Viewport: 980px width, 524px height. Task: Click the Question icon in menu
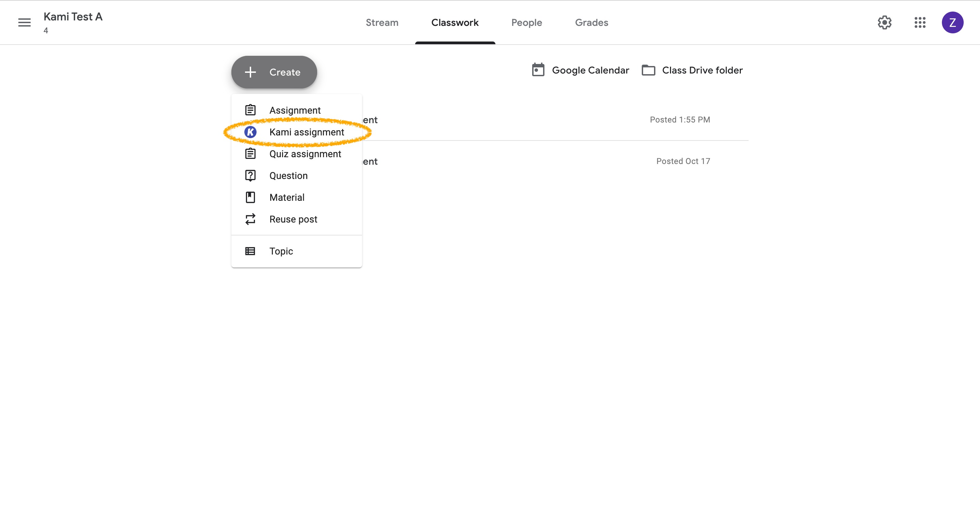coord(250,176)
